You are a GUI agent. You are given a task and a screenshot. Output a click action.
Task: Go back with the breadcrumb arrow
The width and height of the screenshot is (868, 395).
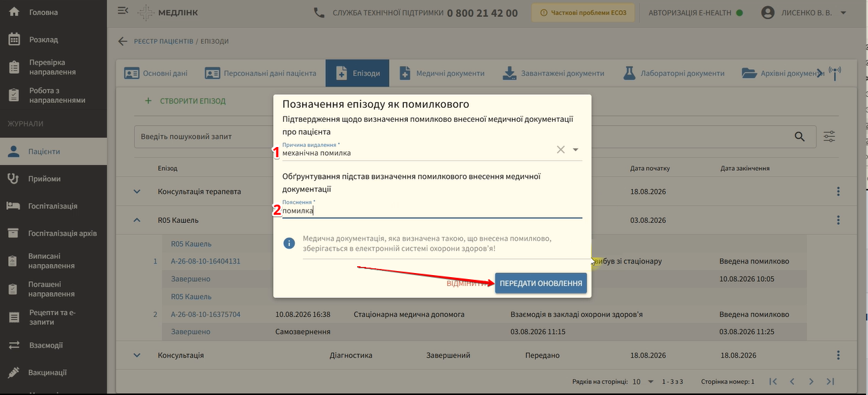[x=123, y=41]
